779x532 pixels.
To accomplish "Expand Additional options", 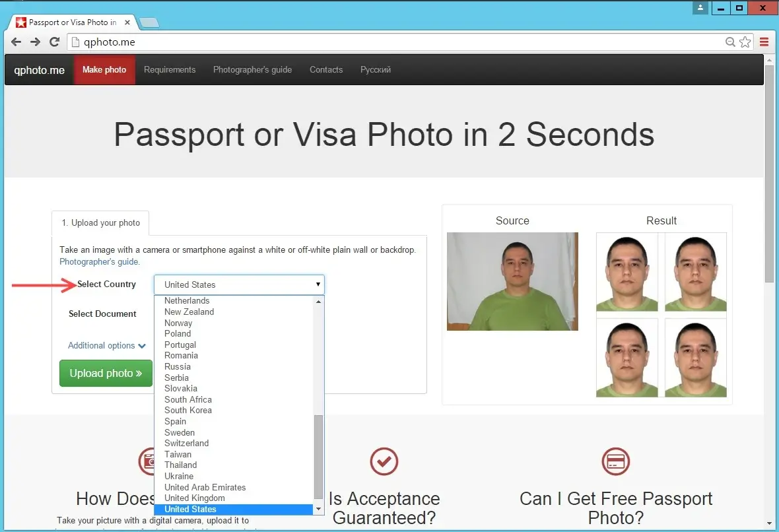I will (x=106, y=346).
